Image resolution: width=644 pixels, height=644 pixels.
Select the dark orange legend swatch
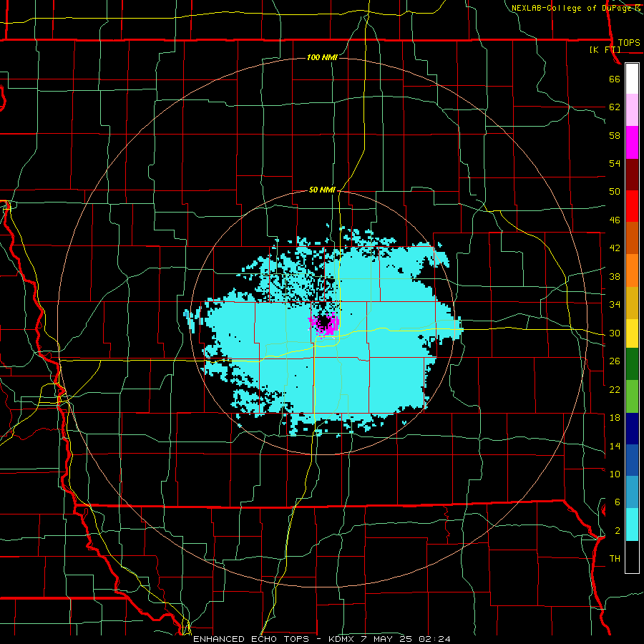point(632,238)
